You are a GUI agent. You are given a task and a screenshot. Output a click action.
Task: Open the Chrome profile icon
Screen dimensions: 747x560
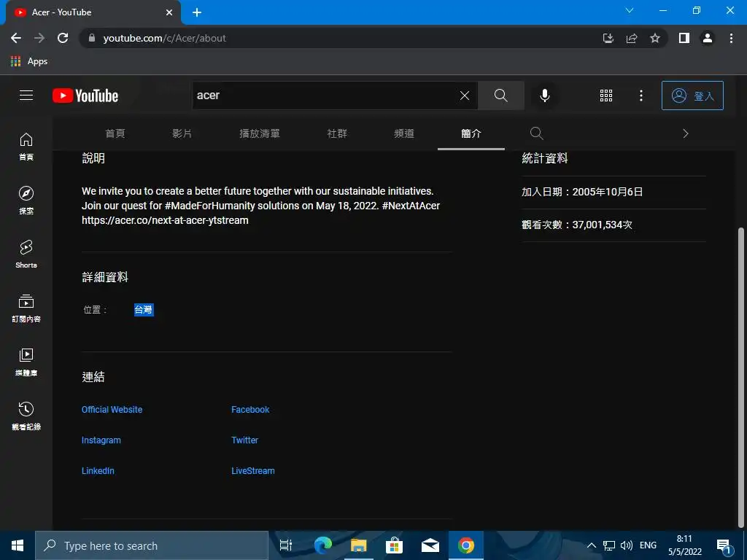pyautogui.click(x=708, y=38)
